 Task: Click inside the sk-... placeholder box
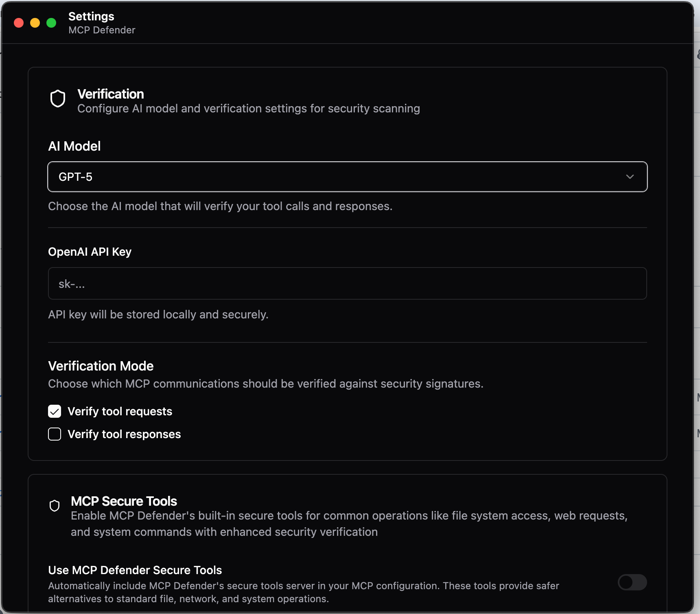347,283
